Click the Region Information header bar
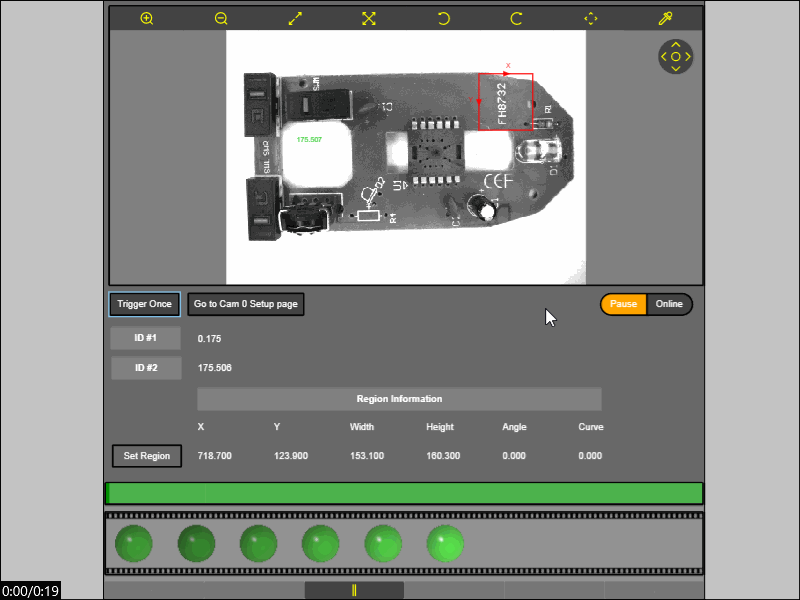 [399, 399]
